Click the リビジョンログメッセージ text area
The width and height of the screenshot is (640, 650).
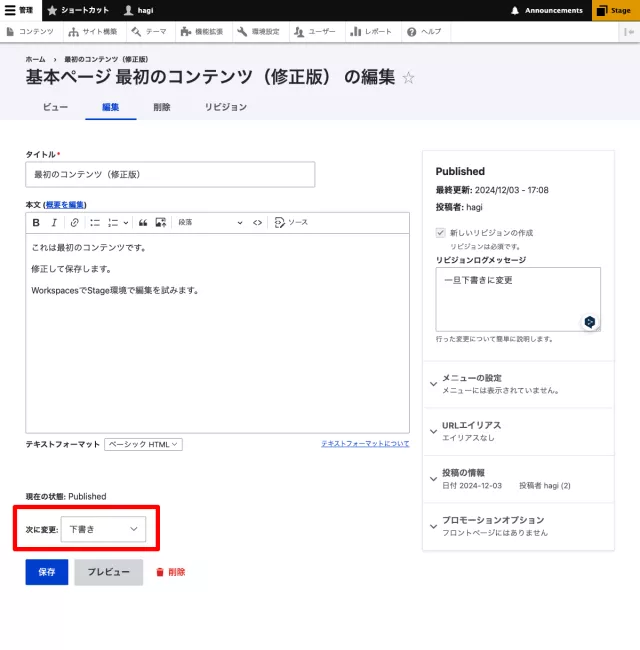click(518, 299)
